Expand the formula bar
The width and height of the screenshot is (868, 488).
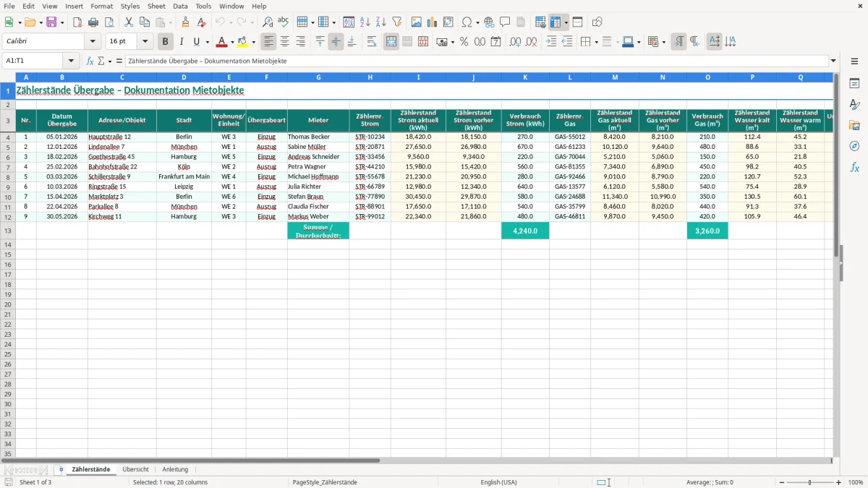click(833, 61)
